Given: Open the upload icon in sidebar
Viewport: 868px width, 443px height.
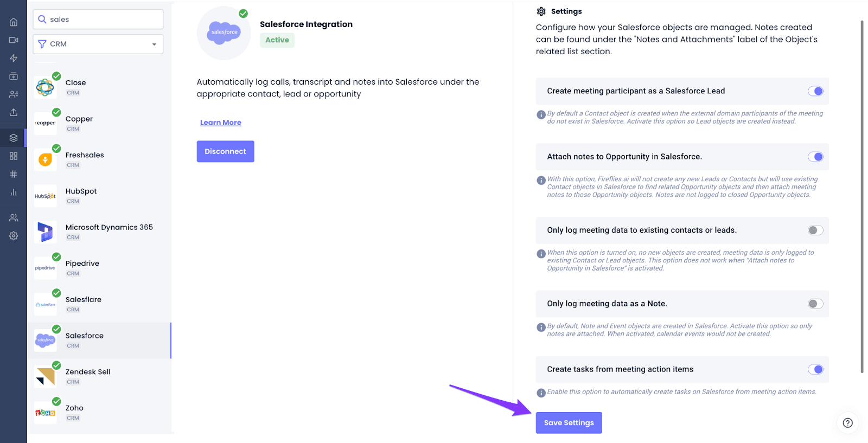Looking at the screenshot, I should pyautogui.click(x=14, y=112).
